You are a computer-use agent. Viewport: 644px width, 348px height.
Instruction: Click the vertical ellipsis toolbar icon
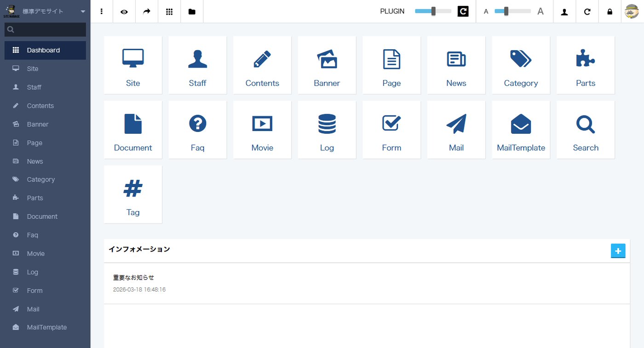coord(102,11)
